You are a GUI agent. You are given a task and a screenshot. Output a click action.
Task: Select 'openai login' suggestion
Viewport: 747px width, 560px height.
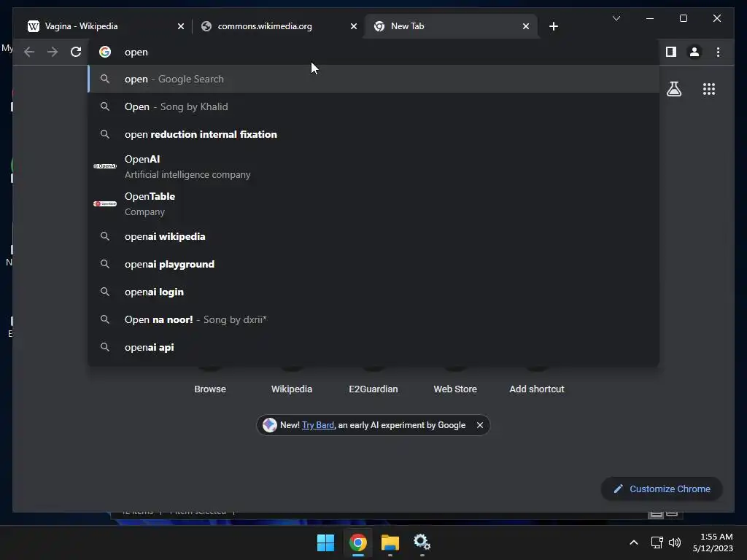point(373,292)
